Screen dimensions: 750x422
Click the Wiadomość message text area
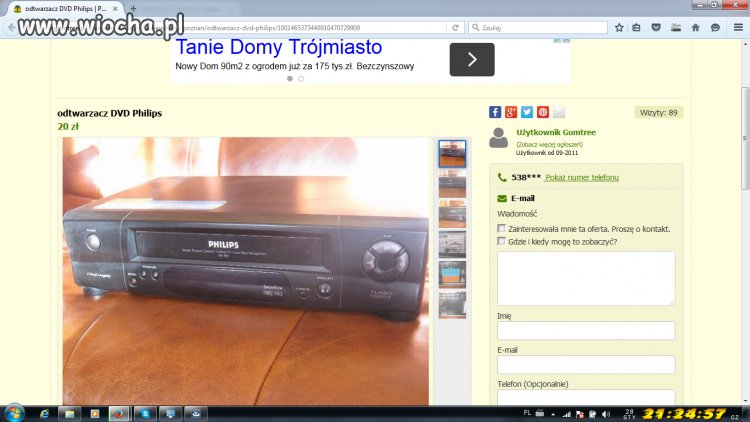[586, 278]
